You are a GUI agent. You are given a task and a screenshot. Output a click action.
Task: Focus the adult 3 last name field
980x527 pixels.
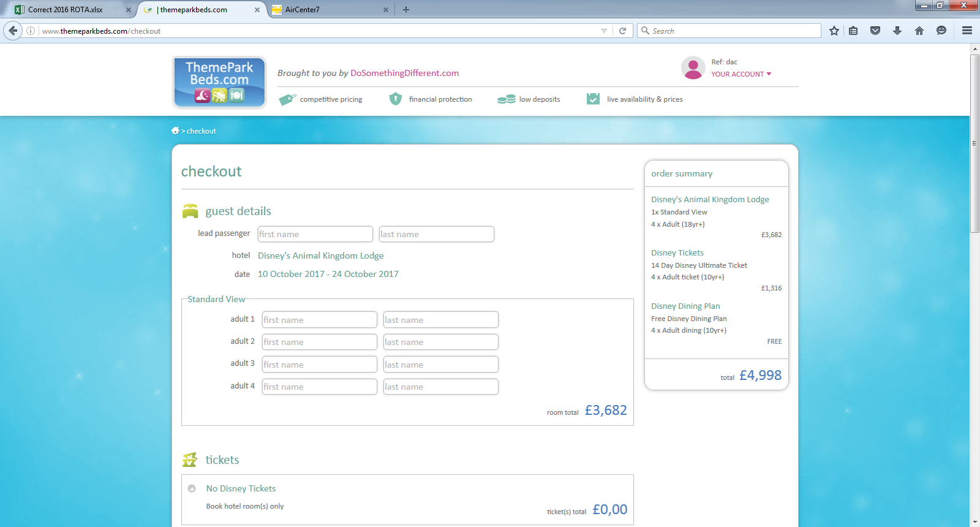coord(440,365)
